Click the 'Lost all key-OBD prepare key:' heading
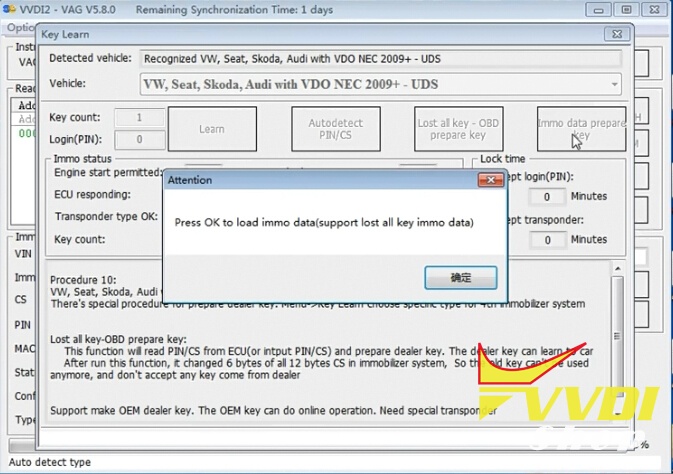 click(118, 339)
